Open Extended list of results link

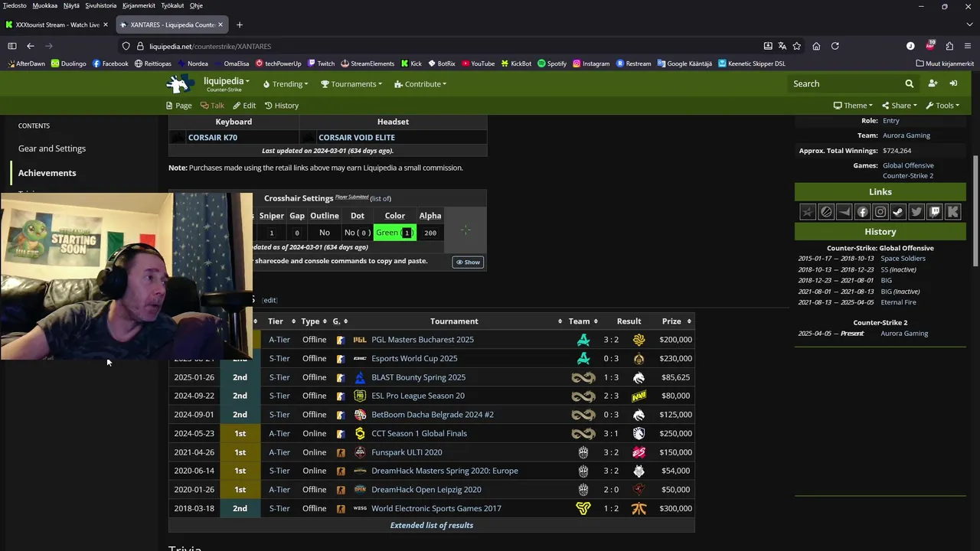(x=432, y=526)
